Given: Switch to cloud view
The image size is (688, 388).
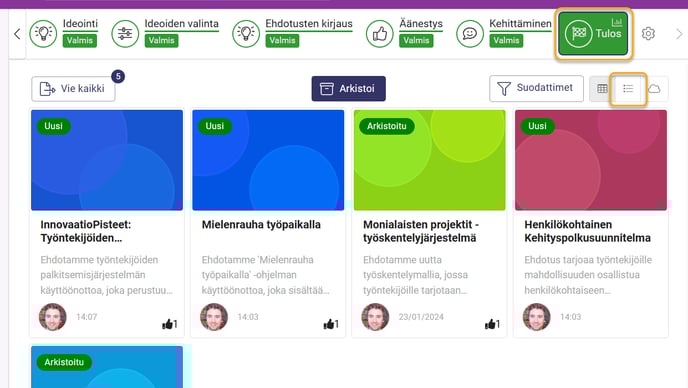Looking at the screenshot, I should (x=654, y=89).
